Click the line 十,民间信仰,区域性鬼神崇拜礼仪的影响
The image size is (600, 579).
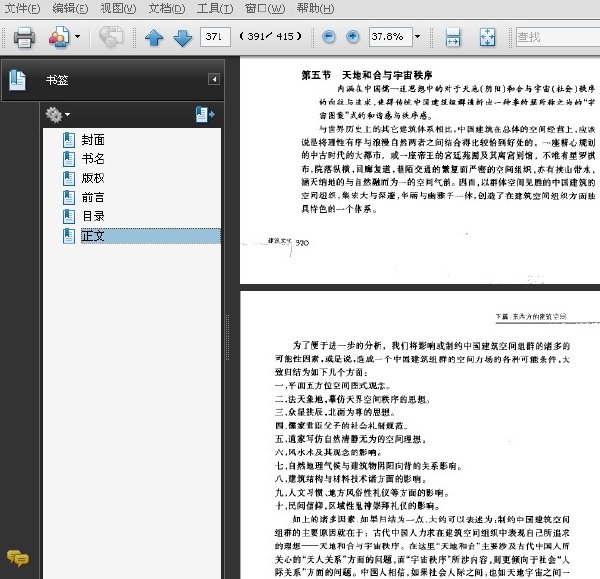coord(357,506)
